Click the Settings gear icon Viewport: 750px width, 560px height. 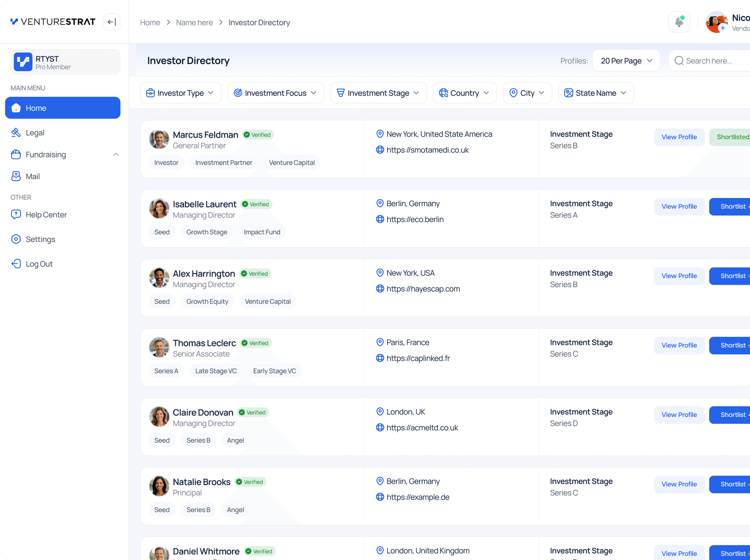click(16, 239)
